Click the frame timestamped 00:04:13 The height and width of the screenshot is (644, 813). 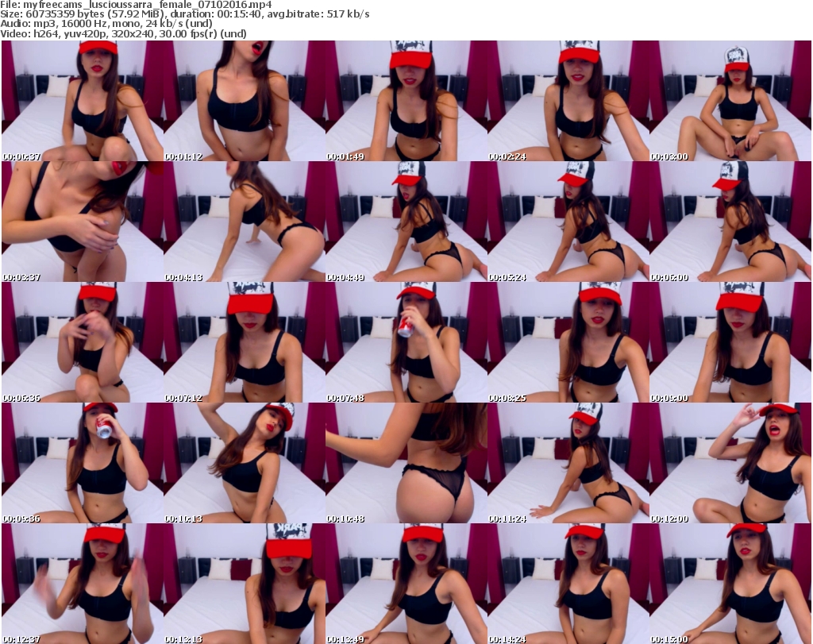(244, 222)
